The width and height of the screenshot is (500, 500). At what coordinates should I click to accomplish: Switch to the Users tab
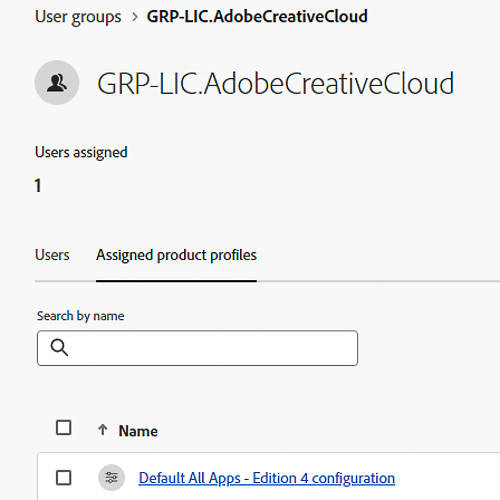pyautogui.click(x=52, y=255)
